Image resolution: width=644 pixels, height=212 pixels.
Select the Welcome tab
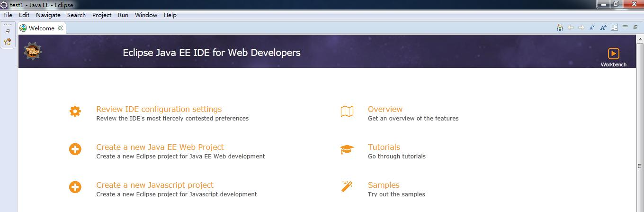pos(42,28)
